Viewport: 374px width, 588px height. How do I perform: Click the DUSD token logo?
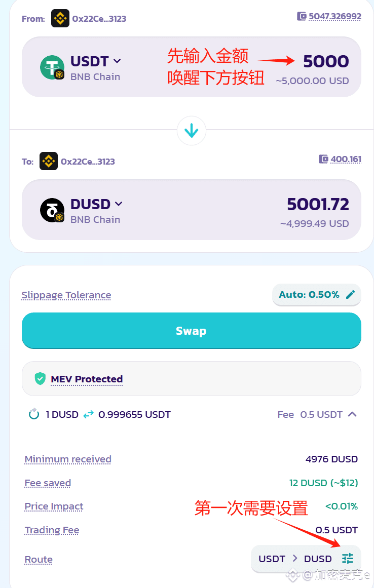pos(52,210)
